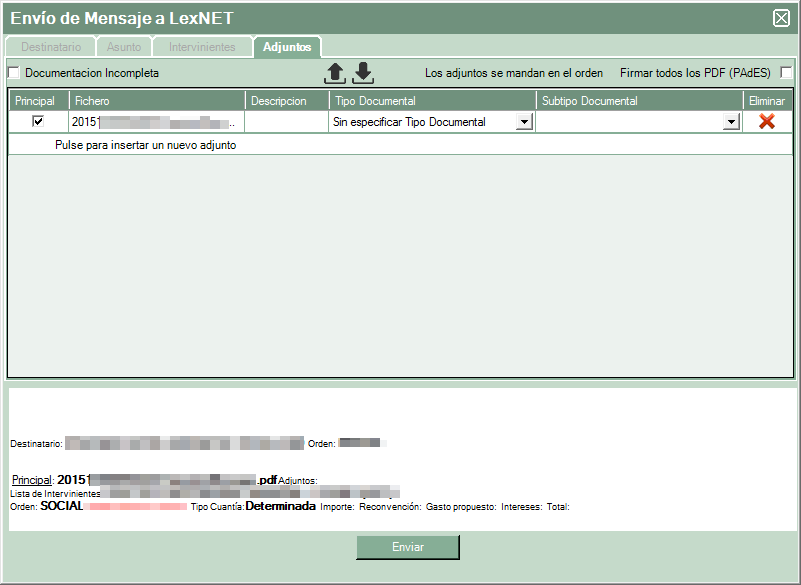This screenshot has width=801, height=585.
Task: Select the Adjuntos tab
Action: point(286,47)
